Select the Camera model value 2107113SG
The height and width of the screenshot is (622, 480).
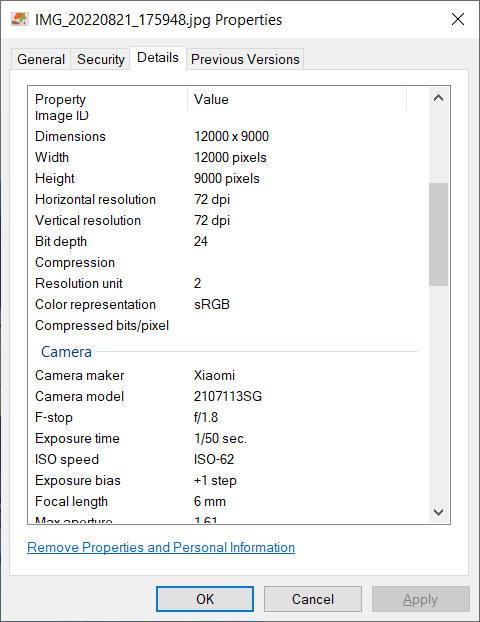pos(228,396)
